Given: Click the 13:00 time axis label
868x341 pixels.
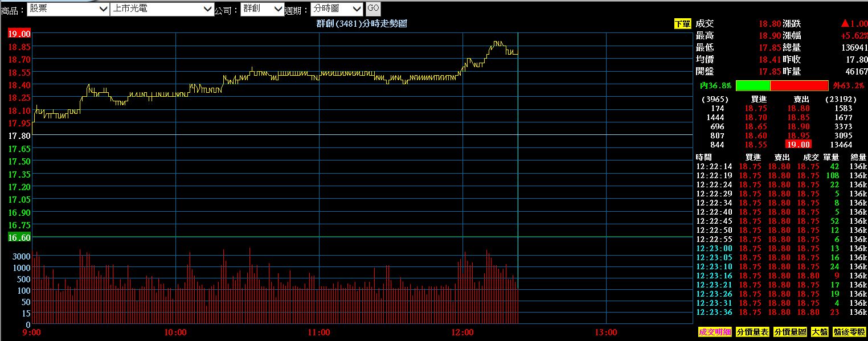Looking at the screenshot, I should 605,332.
